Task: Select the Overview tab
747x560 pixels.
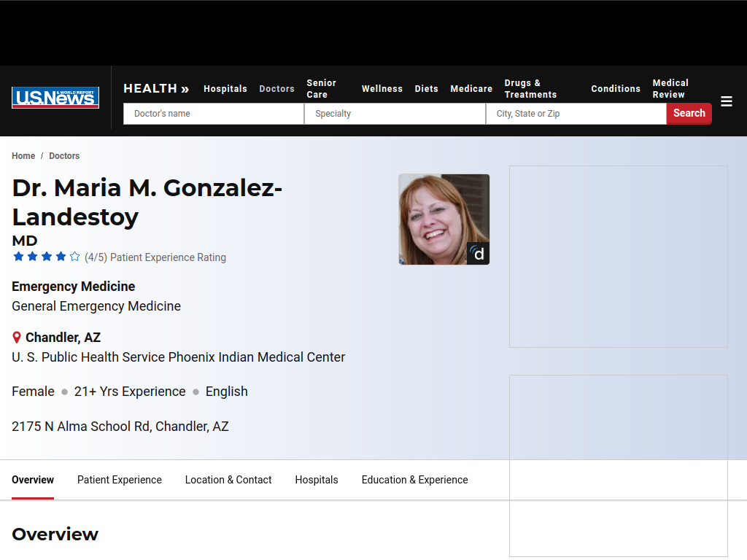Action: [33, 480]
